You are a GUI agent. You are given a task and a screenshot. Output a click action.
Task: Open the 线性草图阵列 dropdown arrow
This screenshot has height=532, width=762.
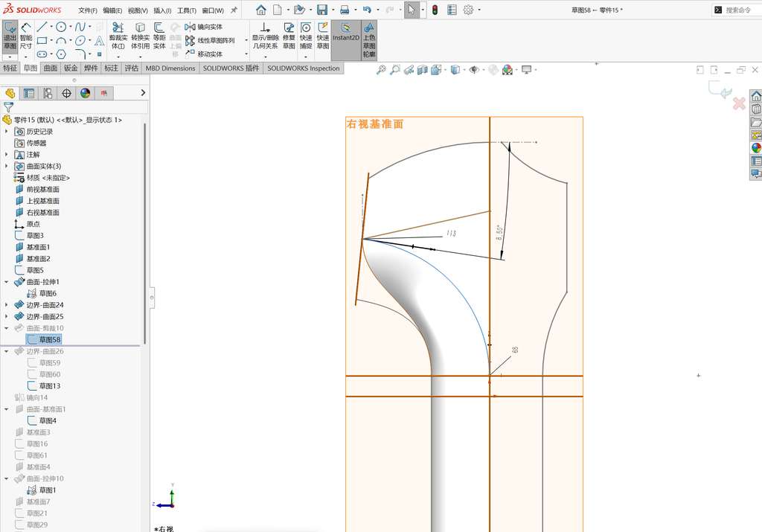[246, 40]
